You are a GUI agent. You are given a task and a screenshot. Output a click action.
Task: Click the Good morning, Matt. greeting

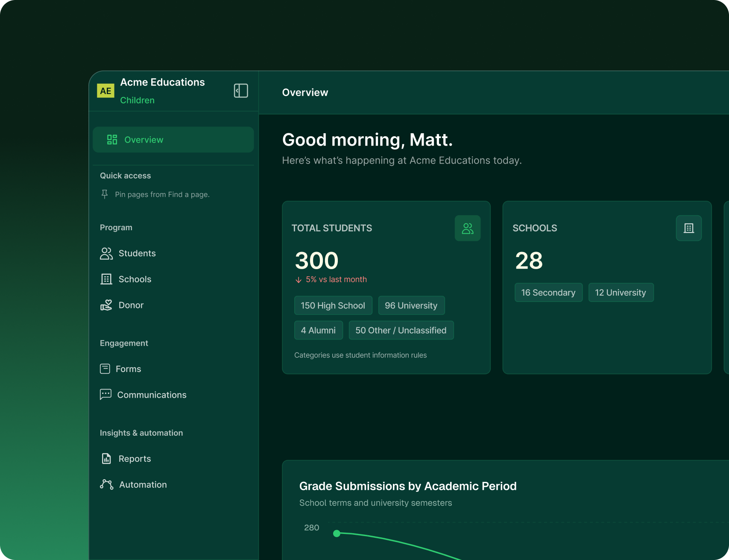(x=367, y=140)
